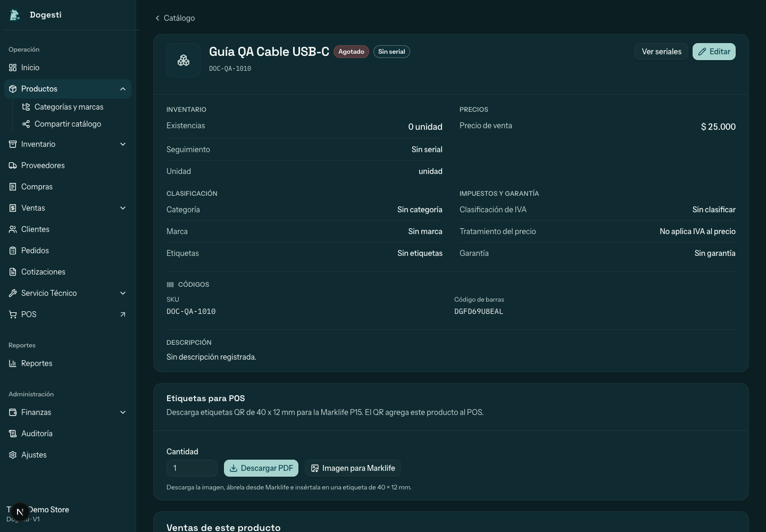This screenshot has height=532, width=766.
Task: Click the image icon in Marklife button
Action: coord(315,468)
